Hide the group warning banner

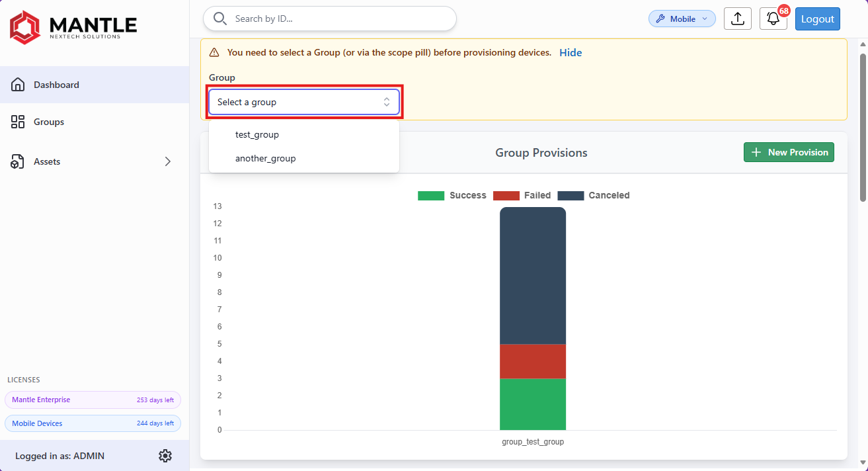pyautogui.click(x=571, y=52)
